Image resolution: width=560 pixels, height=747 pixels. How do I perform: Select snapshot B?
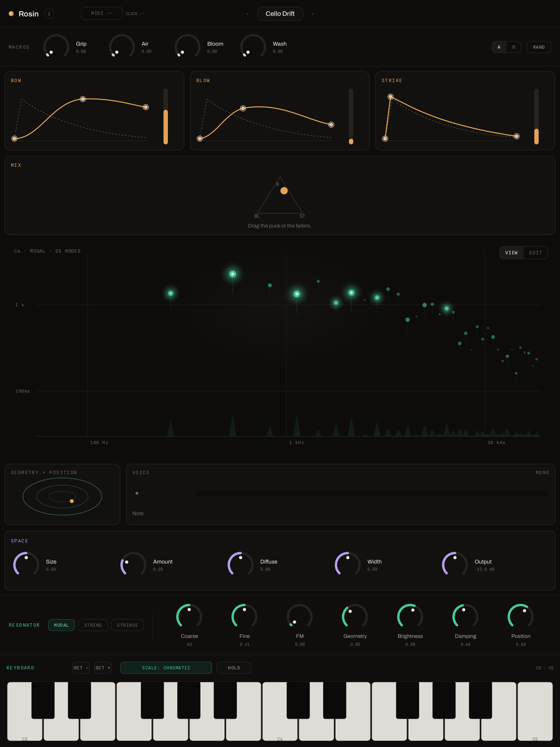[x=514, y=47]
